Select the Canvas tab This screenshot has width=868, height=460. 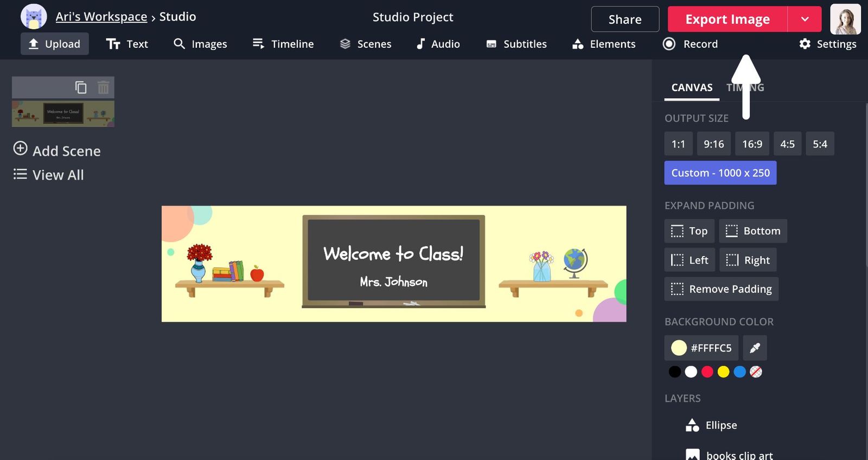[x=692, y=87]
